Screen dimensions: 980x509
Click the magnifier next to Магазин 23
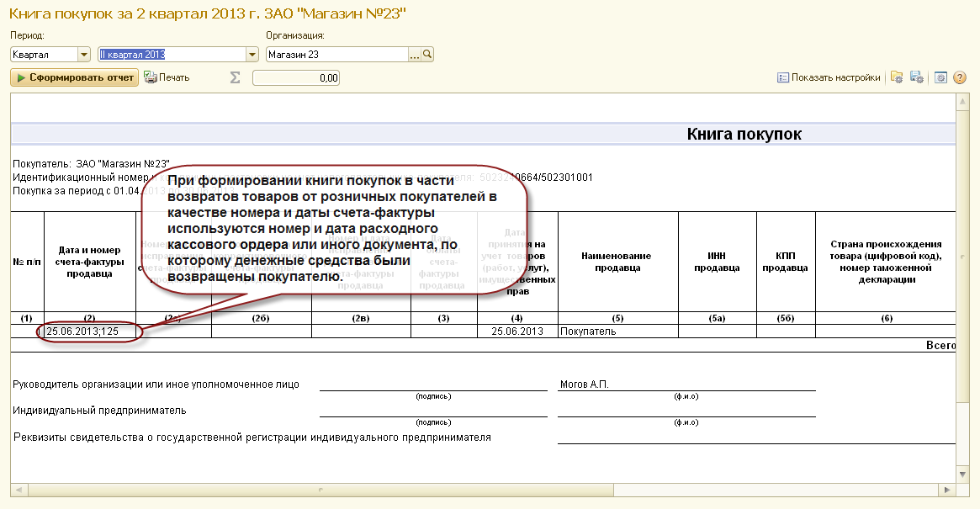[427, 55]
